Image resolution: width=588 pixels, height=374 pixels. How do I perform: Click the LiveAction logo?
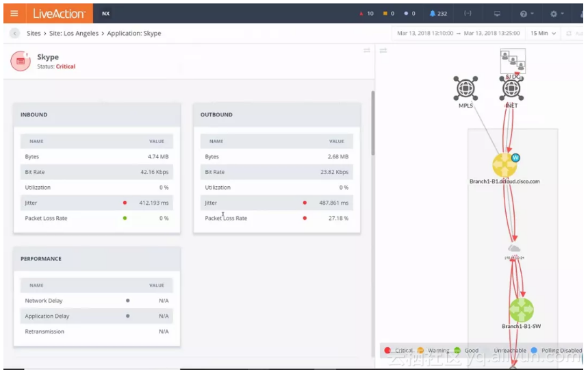tap(60, 14)
